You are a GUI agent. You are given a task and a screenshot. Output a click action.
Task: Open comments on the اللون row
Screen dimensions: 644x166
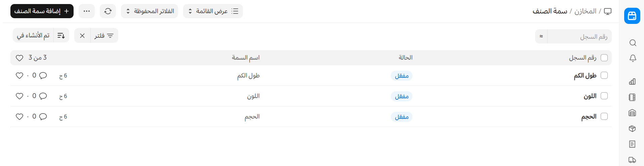[43, 96]
